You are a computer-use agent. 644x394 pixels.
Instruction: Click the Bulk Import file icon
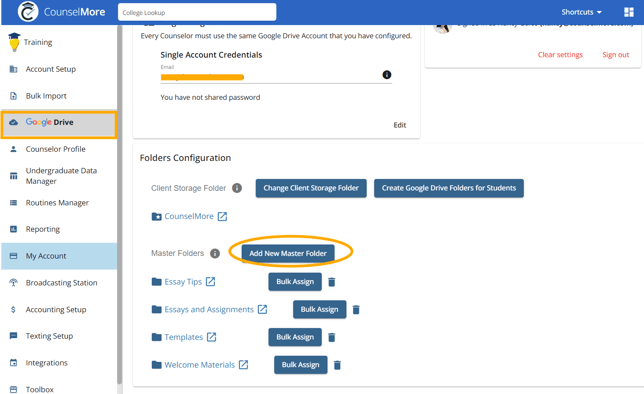pyautogui.click(x=14, y=96)
